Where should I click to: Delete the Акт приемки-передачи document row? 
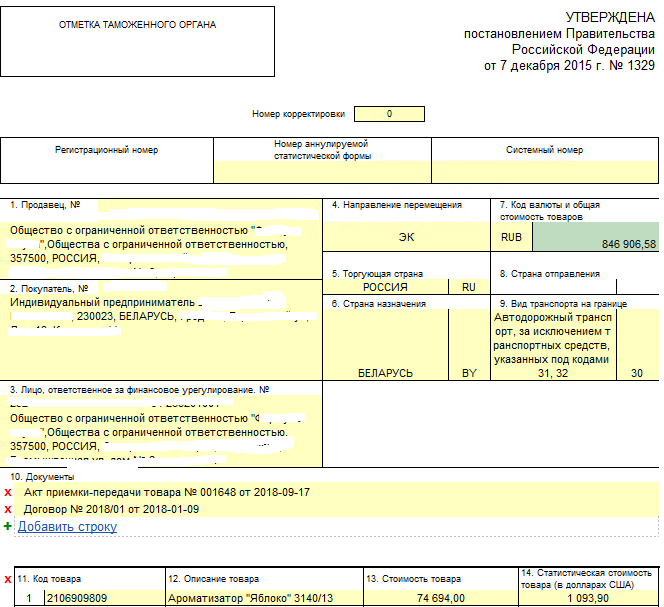click(8, 493)
